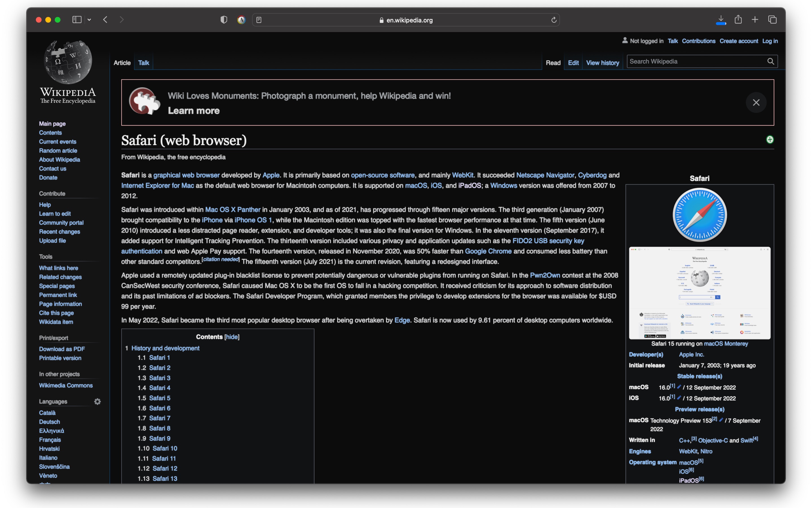Click Learn more in the banner
The image size is (812, 508).
(194, 111)
